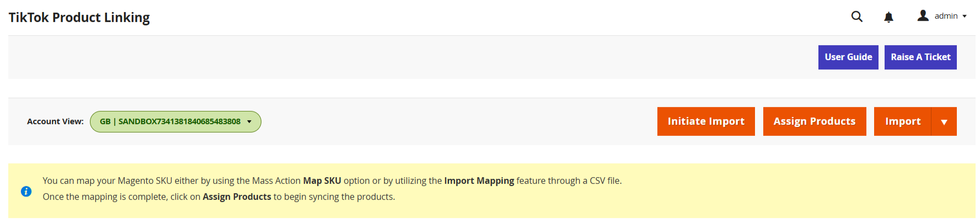Image resolution: width=980 pixels, height=222 pixels.
Task: Start Initiate Import
Action: [x=705, y=121]
